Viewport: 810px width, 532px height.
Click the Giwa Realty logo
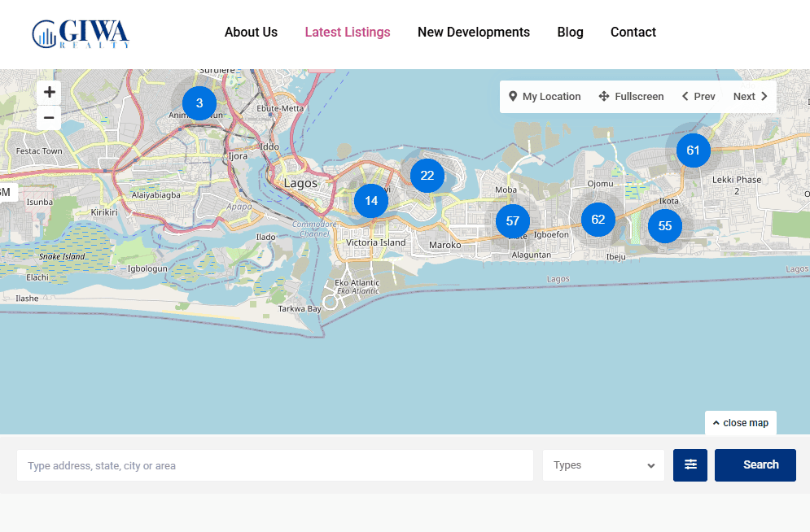pos(81,33)
